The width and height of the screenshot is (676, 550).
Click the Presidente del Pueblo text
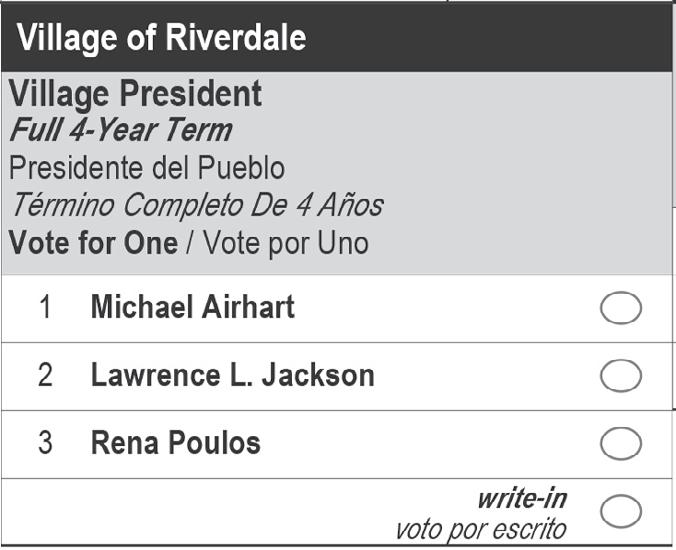click(147, 167)
